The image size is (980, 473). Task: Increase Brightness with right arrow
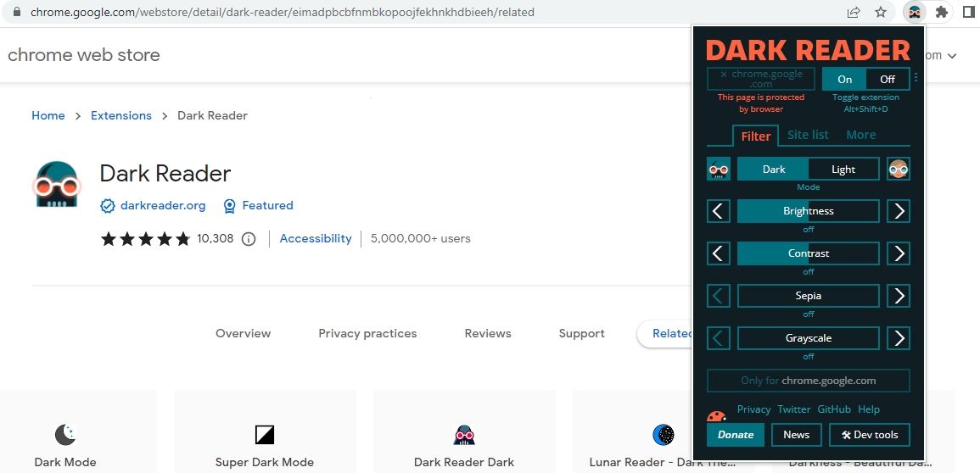pos(899,211)
